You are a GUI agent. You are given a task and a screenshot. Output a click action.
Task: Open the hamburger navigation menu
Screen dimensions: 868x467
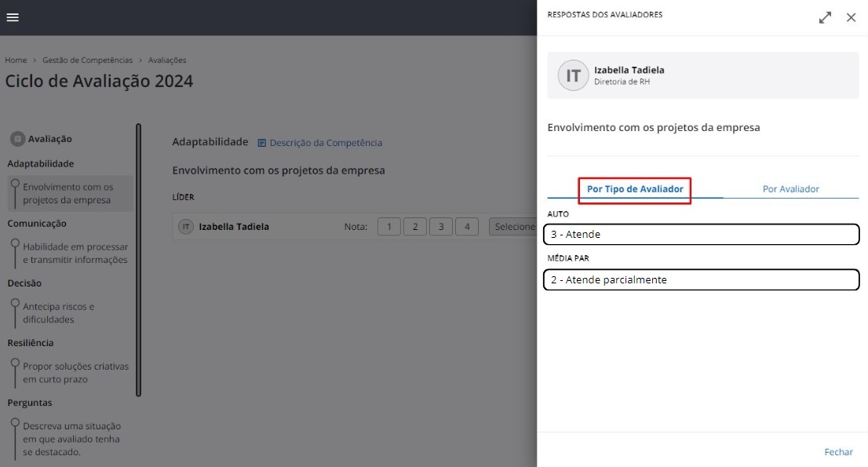(x=12, y=16)
